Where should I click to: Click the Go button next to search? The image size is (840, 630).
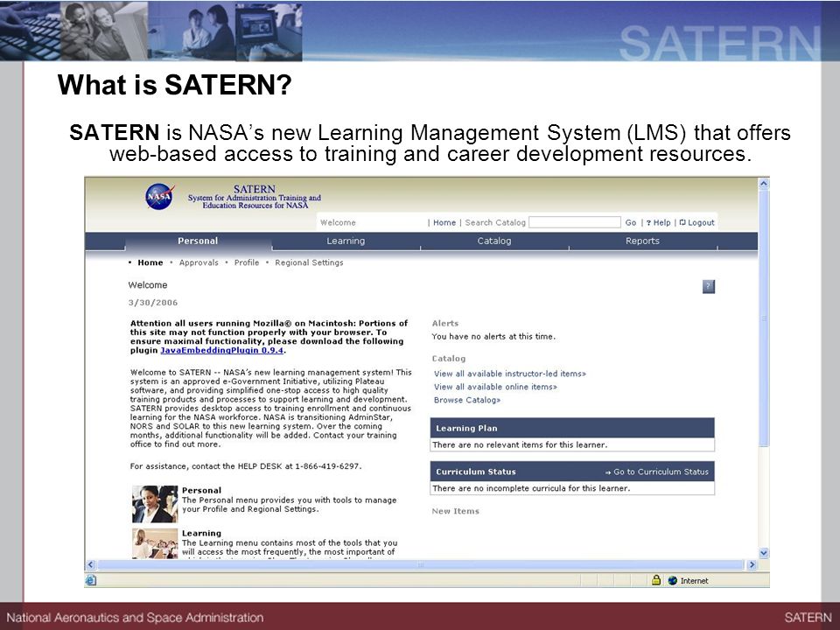(631, 222)
